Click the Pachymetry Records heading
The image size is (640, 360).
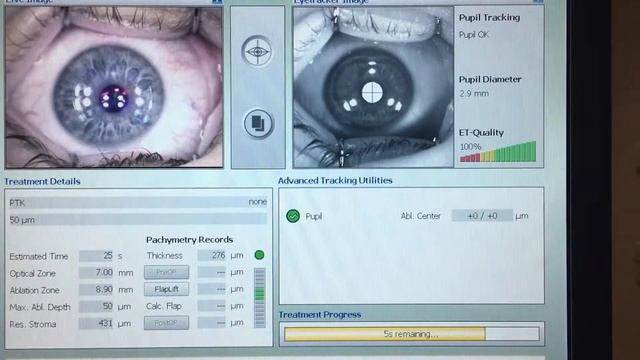click(189, 240)
